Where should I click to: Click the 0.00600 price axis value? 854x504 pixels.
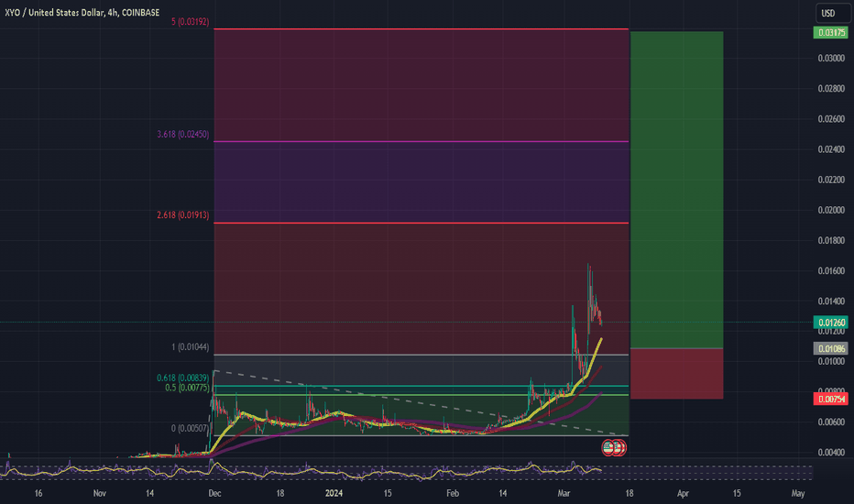pyautogui.click(x=831, y=422)
